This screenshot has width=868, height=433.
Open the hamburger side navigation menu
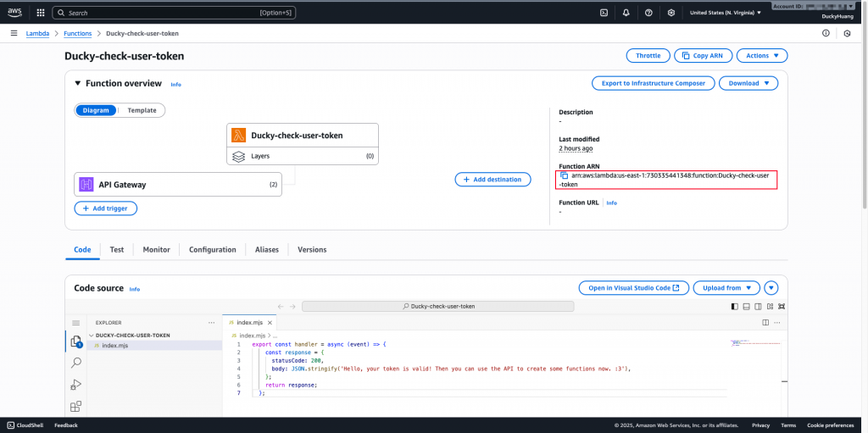pos(14,33)
